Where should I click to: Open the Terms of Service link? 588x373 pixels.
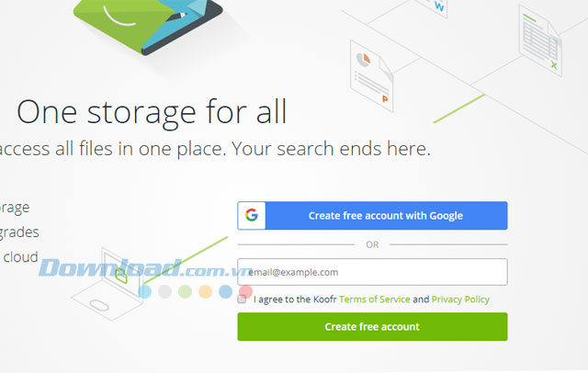pyautogui.click(x=374, y=300)
